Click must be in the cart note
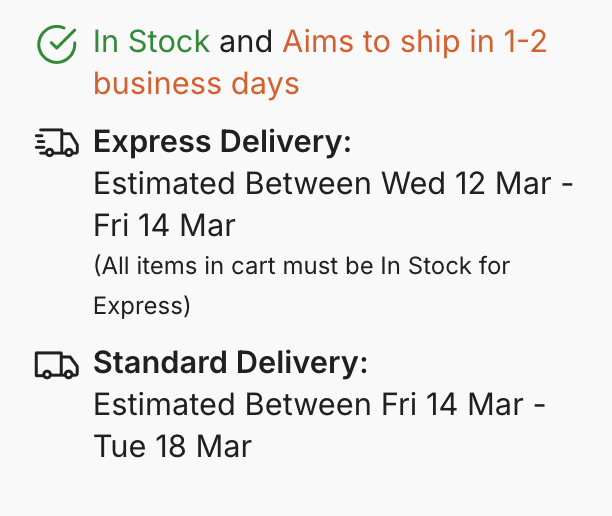The height and width of the screenshot is (516, 612). click(x=328, y=266)
